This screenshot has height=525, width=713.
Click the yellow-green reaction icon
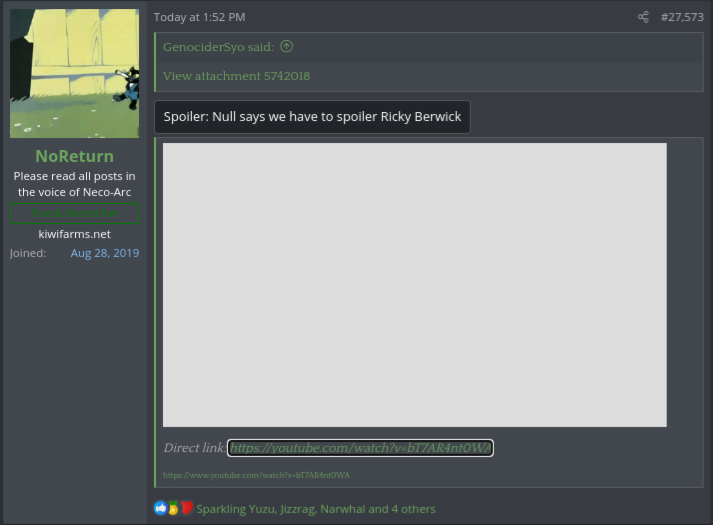coord(173,508)
